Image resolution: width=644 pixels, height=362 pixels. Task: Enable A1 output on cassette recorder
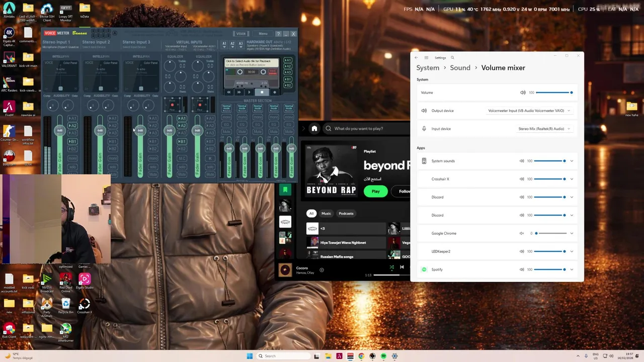[x=288, y=60]
